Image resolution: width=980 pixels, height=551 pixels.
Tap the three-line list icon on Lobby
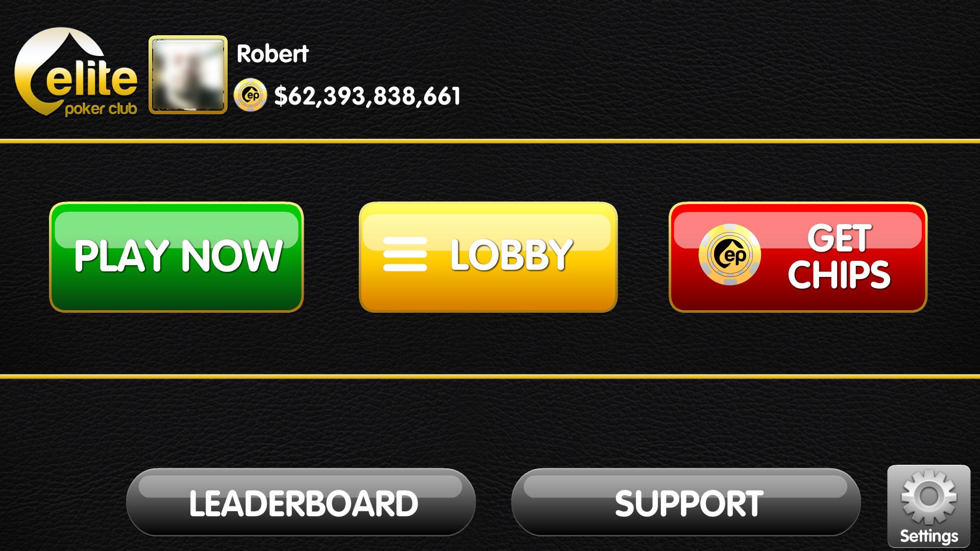pyautogui.click(x=405, y=254)
